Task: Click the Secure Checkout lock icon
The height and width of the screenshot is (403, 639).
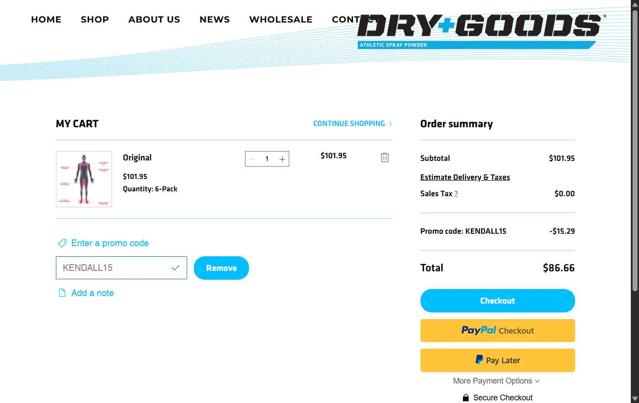Action: (x=465, y=398)
